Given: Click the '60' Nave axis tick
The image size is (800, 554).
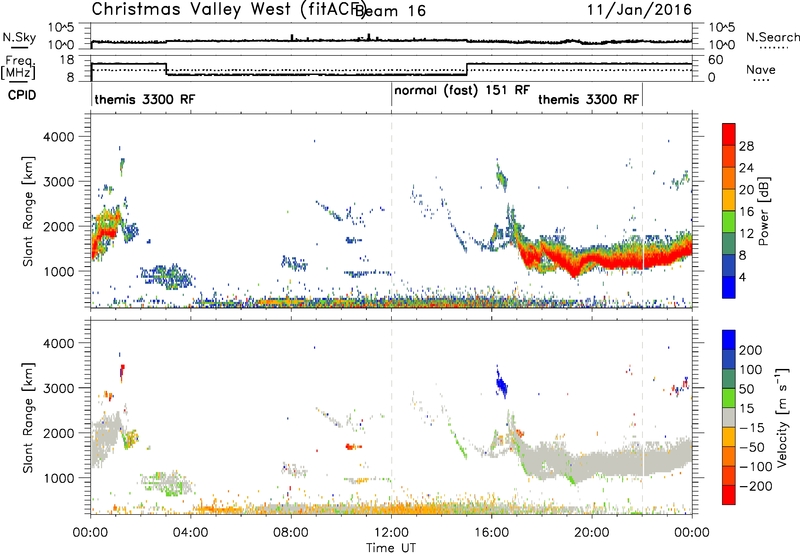Looking at the screenshot, I should [716, 60].
